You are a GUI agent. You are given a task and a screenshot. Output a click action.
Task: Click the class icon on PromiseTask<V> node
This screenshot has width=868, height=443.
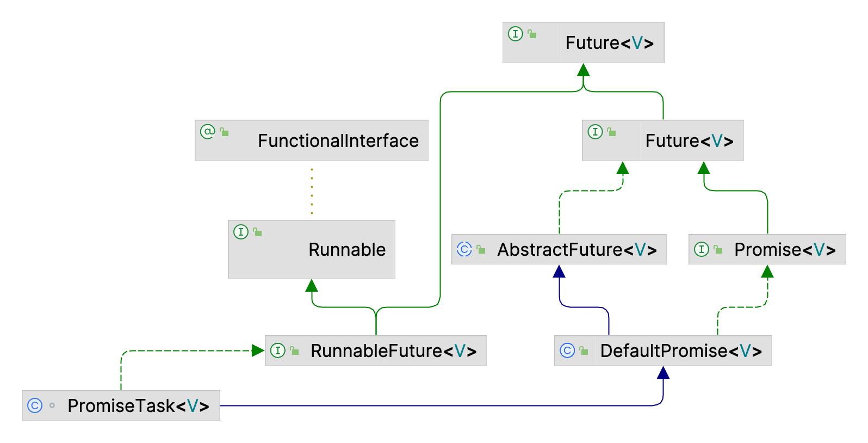(35, 405)
